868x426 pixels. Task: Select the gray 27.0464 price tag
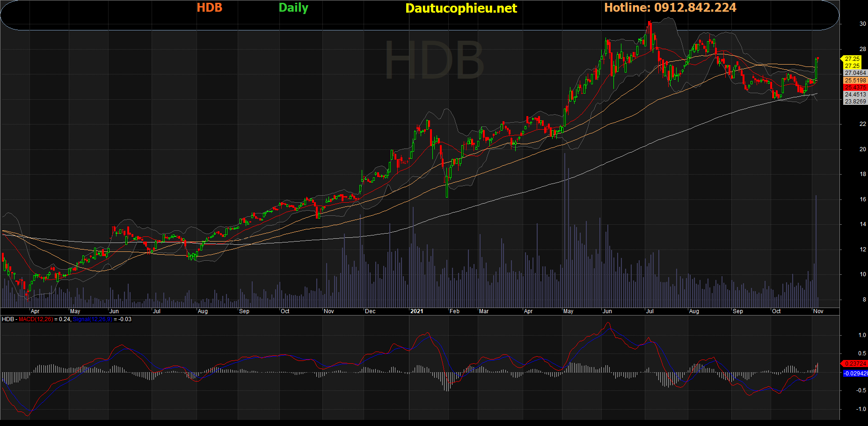(855, 73)
